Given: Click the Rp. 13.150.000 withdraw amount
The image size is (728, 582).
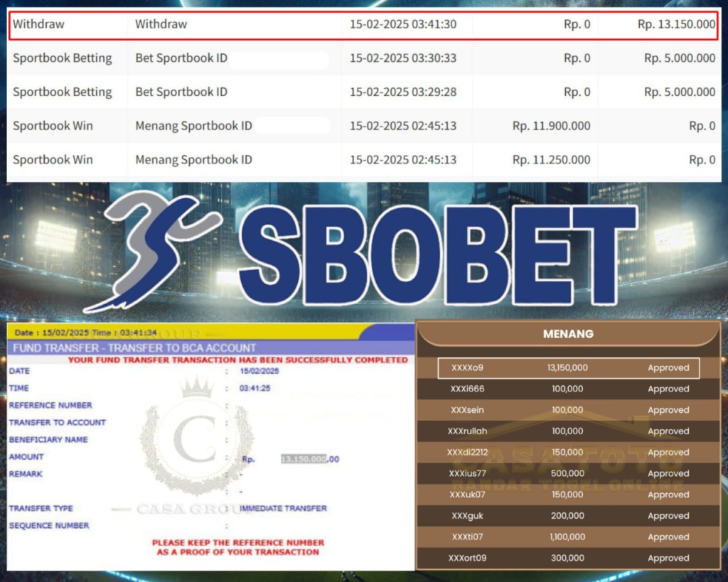Looking at the screenshot, I should pos(675,24).
